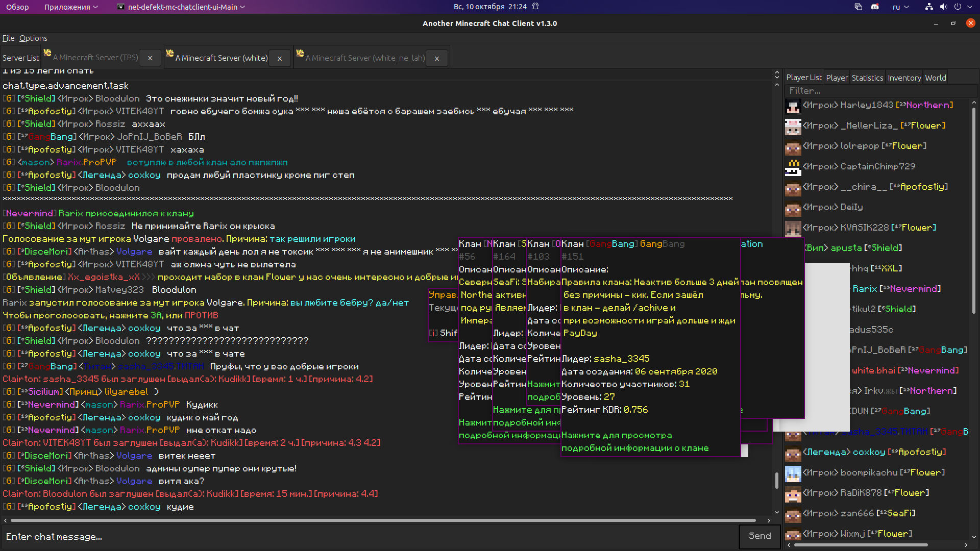Click the icon on the white server tab
This screenshot has height=551, width=980.
coord(170,53)
